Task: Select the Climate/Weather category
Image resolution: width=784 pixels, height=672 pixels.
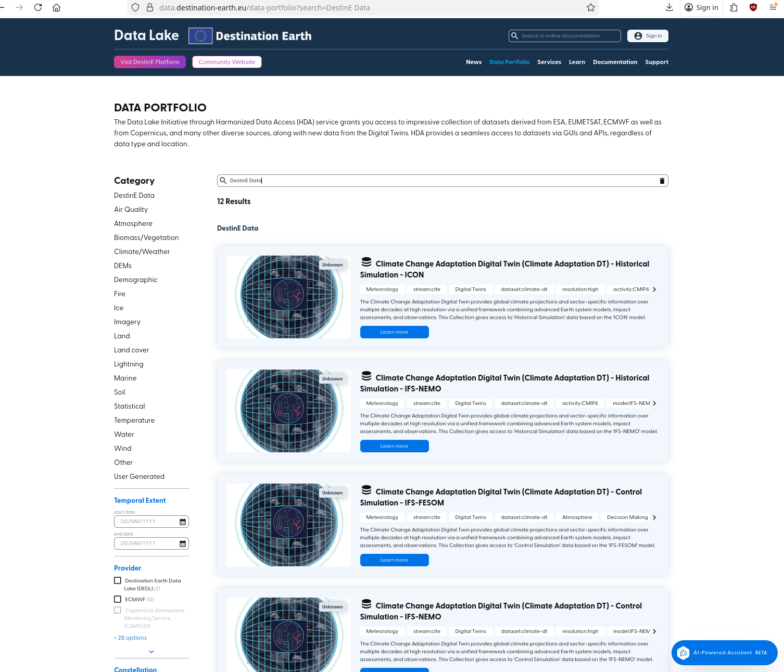Action: [x=142, y=251]
